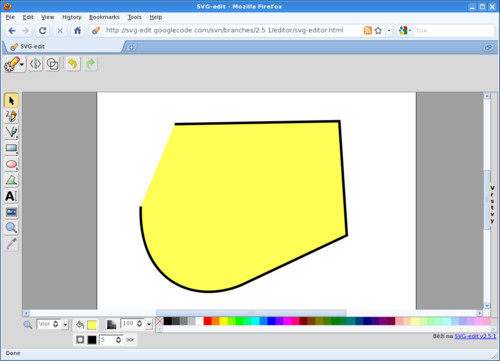The width and height of the screenshot is (500, 361).
Task: Choose the no-color crossed swatch
Action: point(159,321)
